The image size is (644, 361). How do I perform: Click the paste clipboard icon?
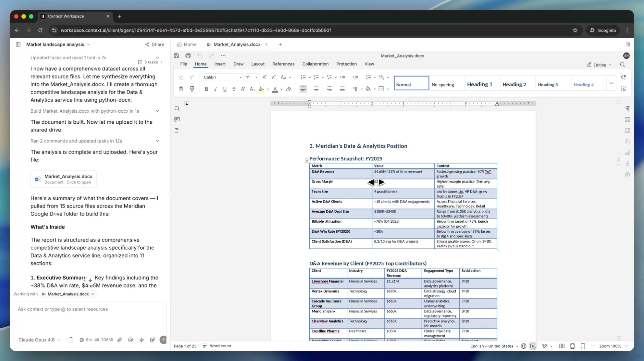pyautogui.click(x=181, y=89)
